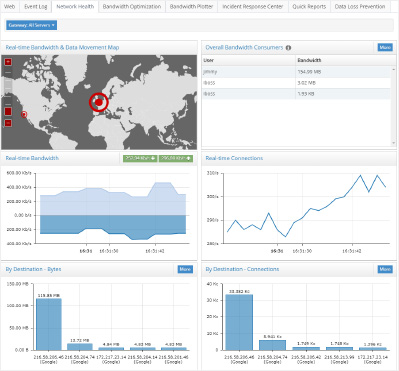Viewport: 399px width, 371px height.
Task: Select the 1.93 KB bandwidth cell
Action: [x=343, y=94]
